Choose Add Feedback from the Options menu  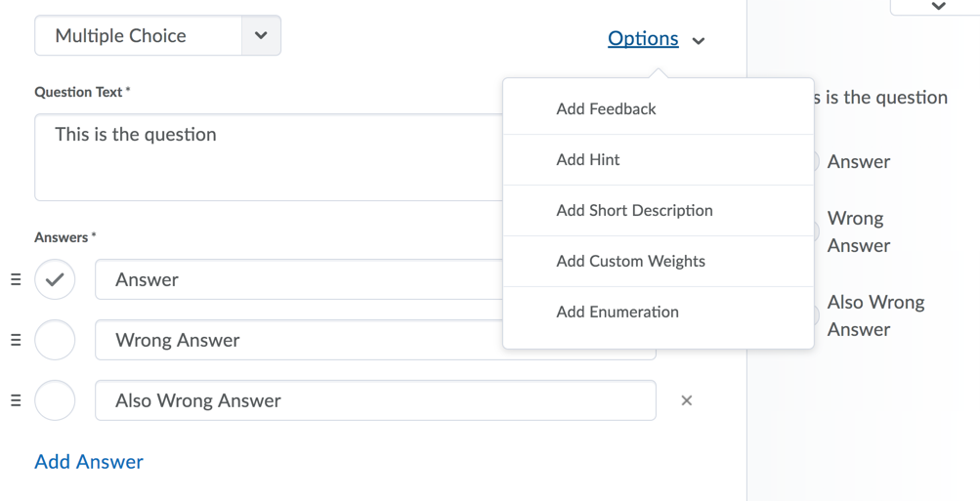606,109
